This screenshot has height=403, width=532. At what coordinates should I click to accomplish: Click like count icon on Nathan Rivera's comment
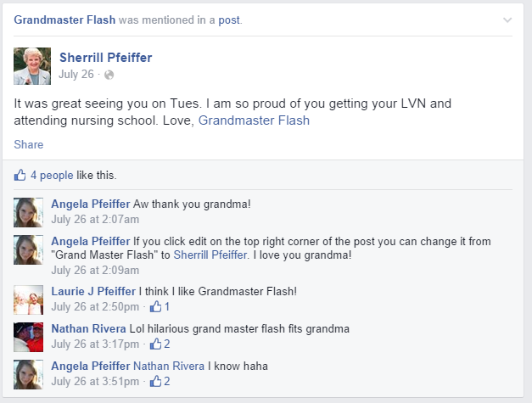155,344
